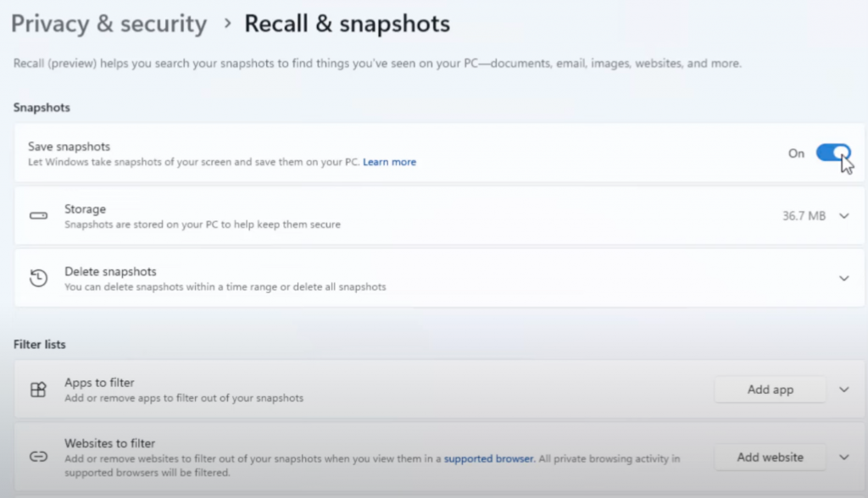The width and height of the screenshot is (868, 498).
Task: Open the supported browser link
Action: [x=488, y=459]
